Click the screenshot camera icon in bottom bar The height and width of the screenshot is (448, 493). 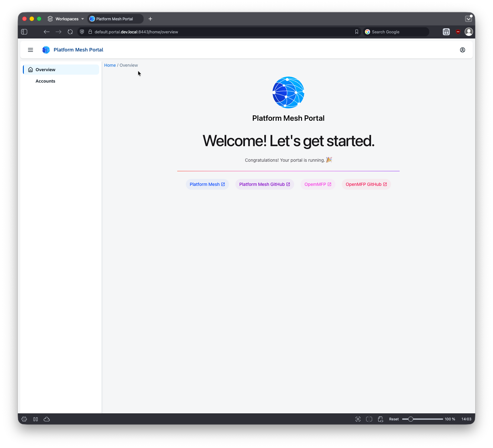[358, 419]
